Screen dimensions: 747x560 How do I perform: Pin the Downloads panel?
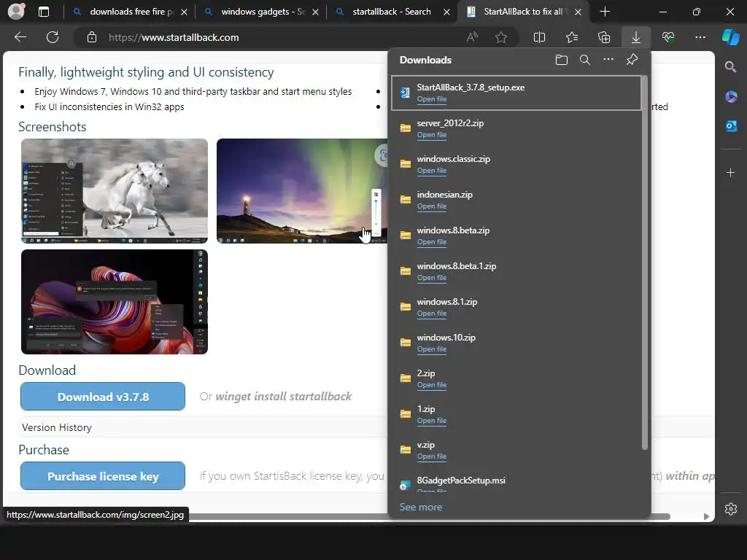[632, 60]
